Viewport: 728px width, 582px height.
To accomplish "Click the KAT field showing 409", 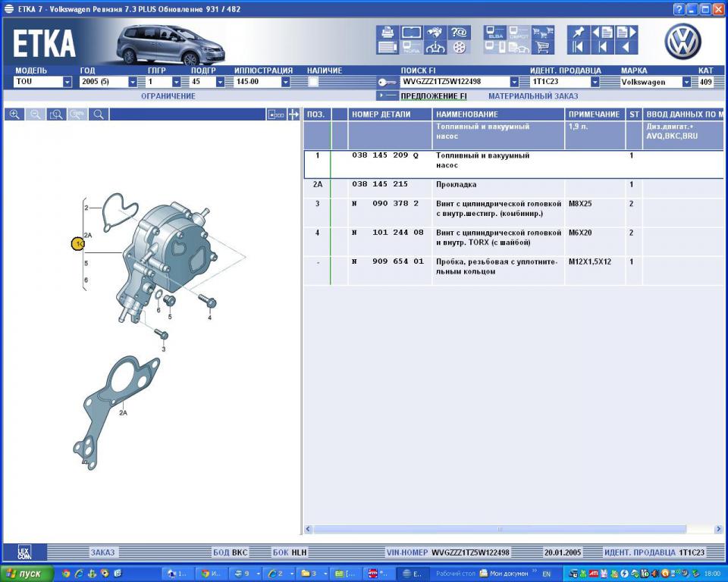I will pos(706,82).
